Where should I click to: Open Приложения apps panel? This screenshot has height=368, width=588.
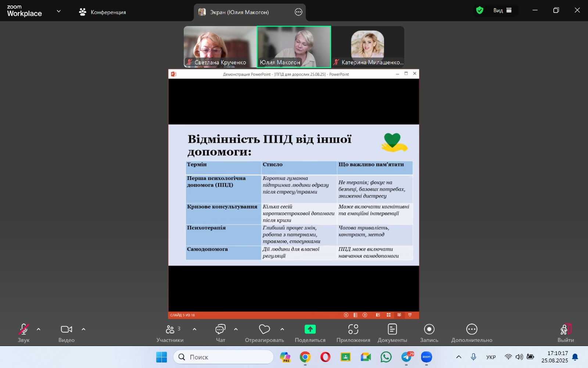pyautogui.click(x=353, y=330)
